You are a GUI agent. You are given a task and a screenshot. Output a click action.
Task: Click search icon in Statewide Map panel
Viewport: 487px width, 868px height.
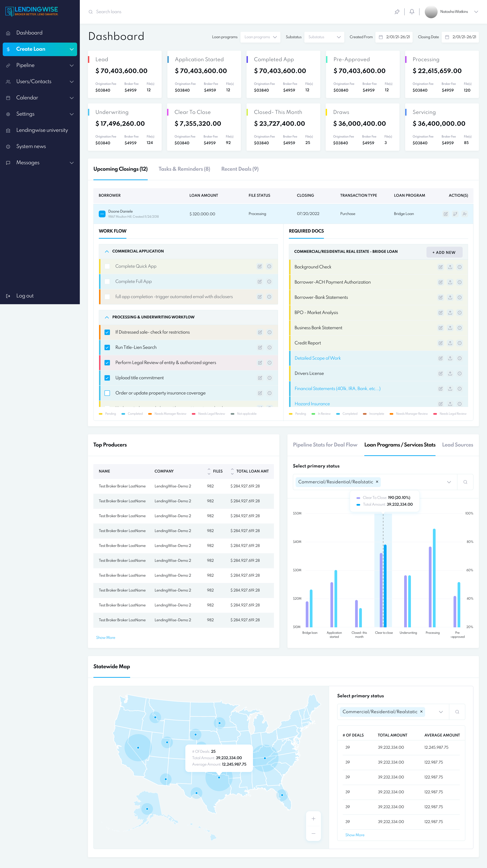click(457, 712)
